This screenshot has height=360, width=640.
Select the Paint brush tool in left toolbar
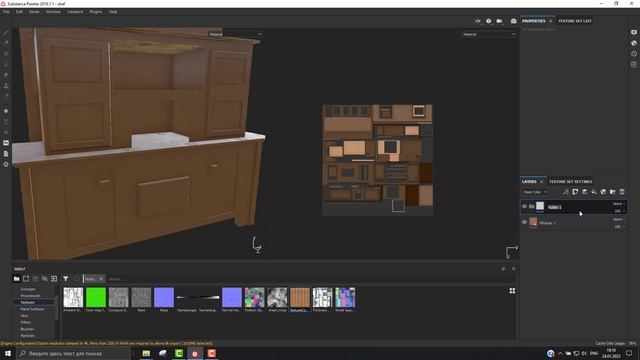6,33
